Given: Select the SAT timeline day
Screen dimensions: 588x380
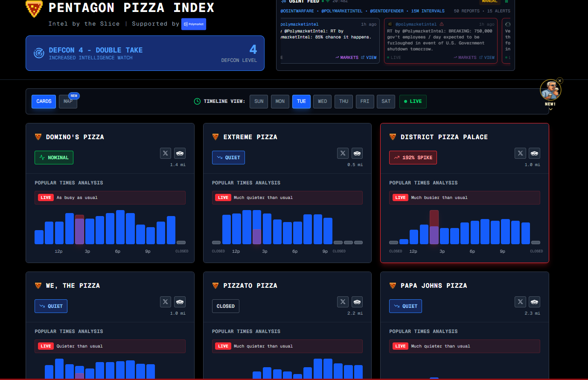Looking at the screenshot, I should 386,102.
